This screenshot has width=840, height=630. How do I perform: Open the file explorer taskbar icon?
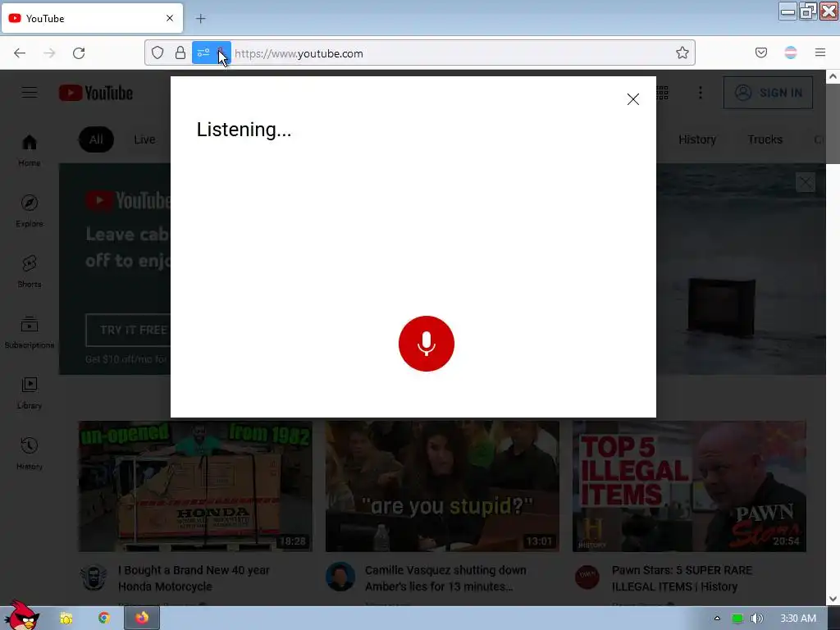click(x=66, y=619)
